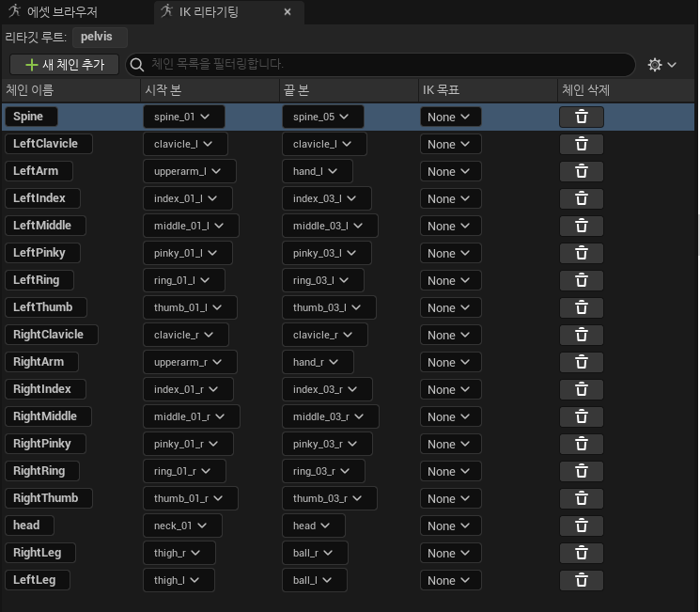Select the Spine chain name
700x612 pixels.
tap(31, 117)
